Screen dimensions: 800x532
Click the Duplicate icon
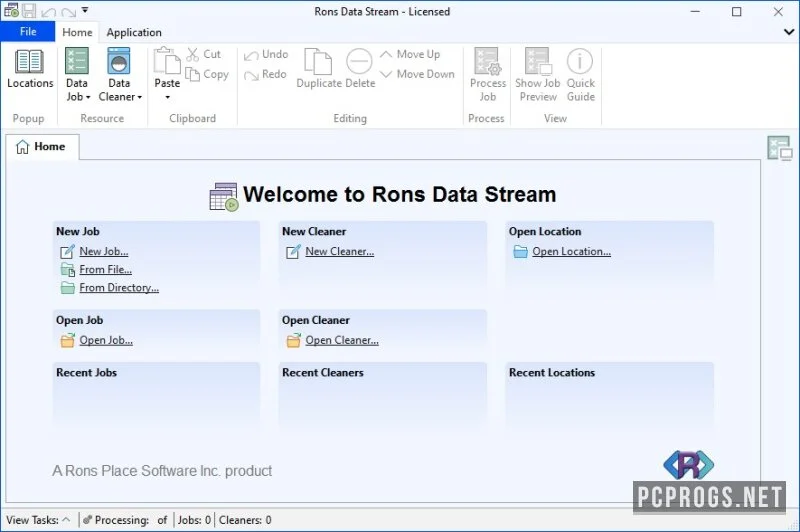(318, 61)
